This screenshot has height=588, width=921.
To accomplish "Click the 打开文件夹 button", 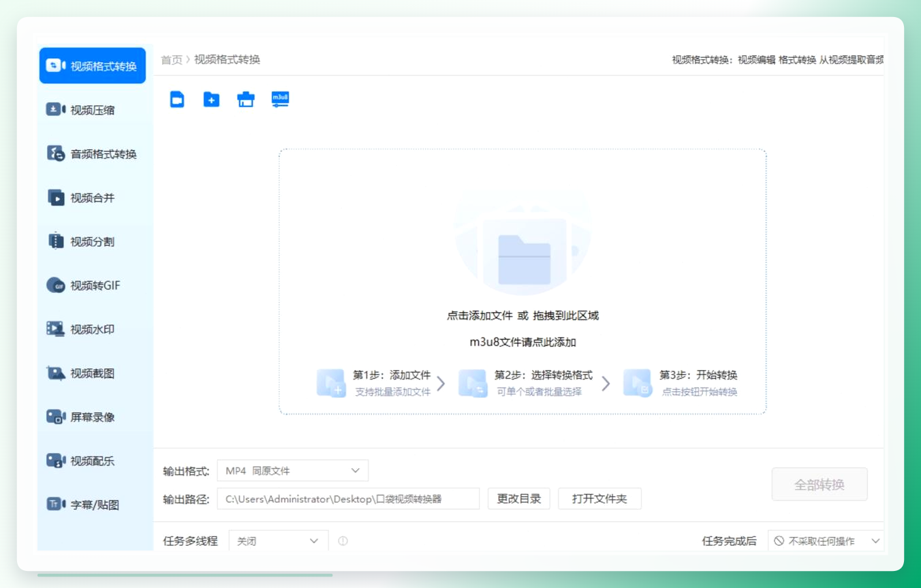I will 599,499.
